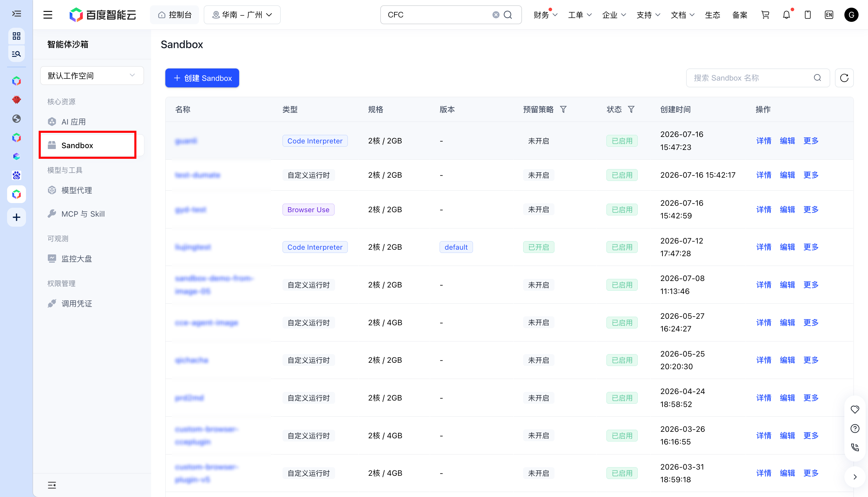Open the product grid icon in the left rail
Image resolution: width=868 pixels, height=497 pixels.
pyautogui.click(x=17, y=36)
